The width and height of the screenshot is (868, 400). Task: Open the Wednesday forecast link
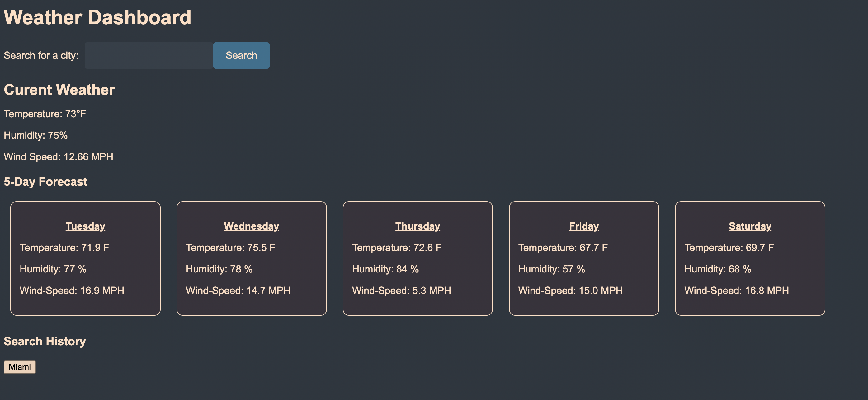pos(251,226)
